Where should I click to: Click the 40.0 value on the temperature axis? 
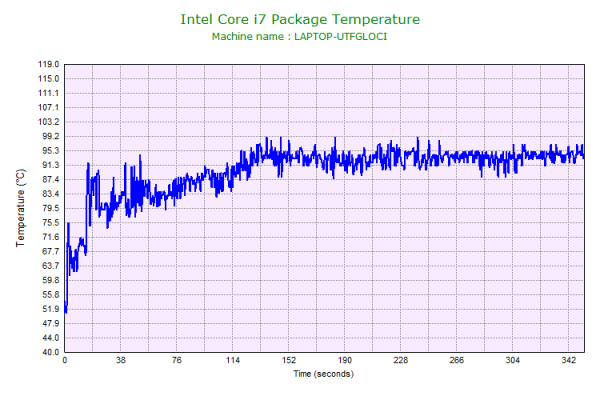pyautogui.click(x=51, y=352)
